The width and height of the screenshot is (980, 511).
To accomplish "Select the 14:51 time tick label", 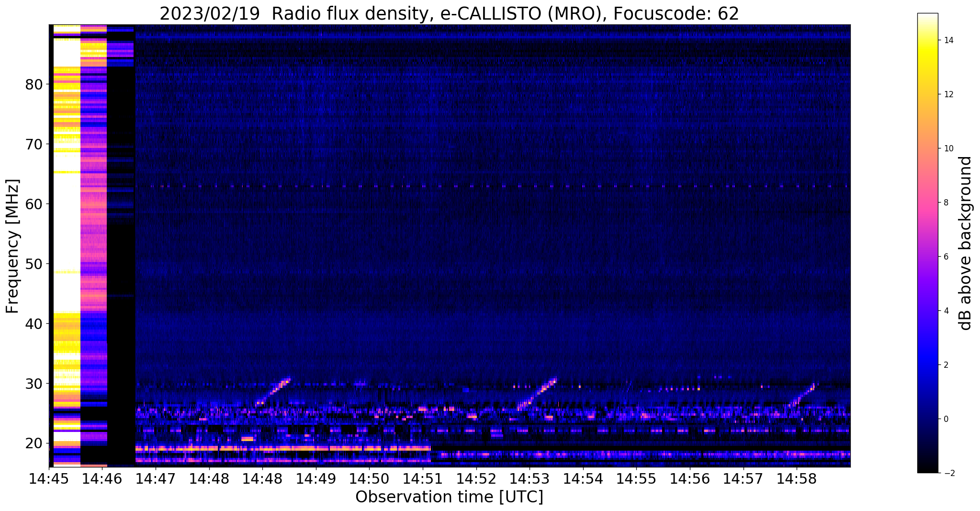I will (x=422, y=478).
